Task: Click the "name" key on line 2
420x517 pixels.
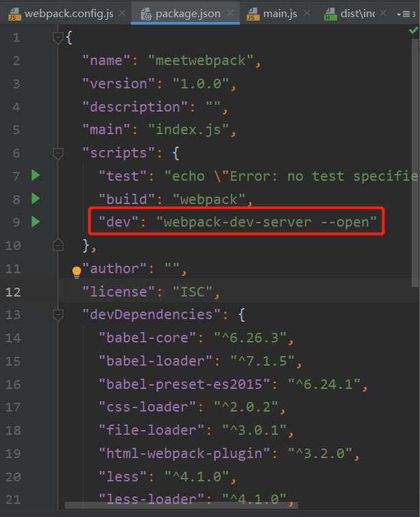Action: pyautogui.click(x=106, y=61)
